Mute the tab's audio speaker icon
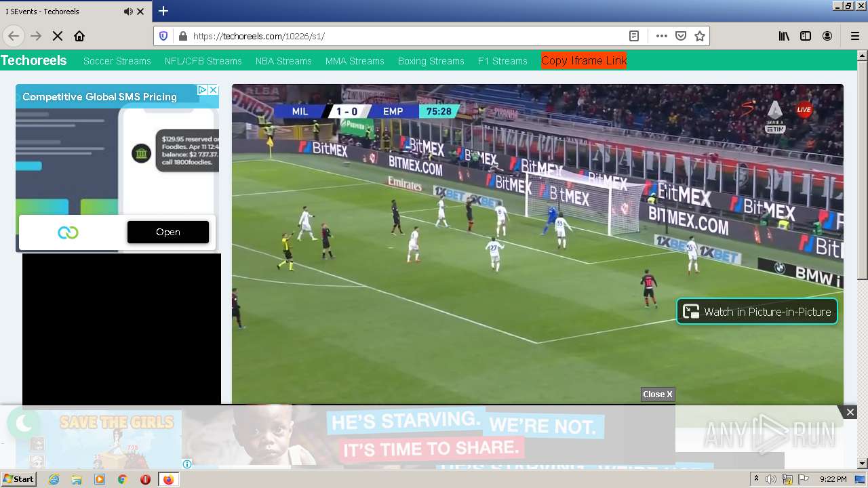Screen dimensions: 868x488 128,12
